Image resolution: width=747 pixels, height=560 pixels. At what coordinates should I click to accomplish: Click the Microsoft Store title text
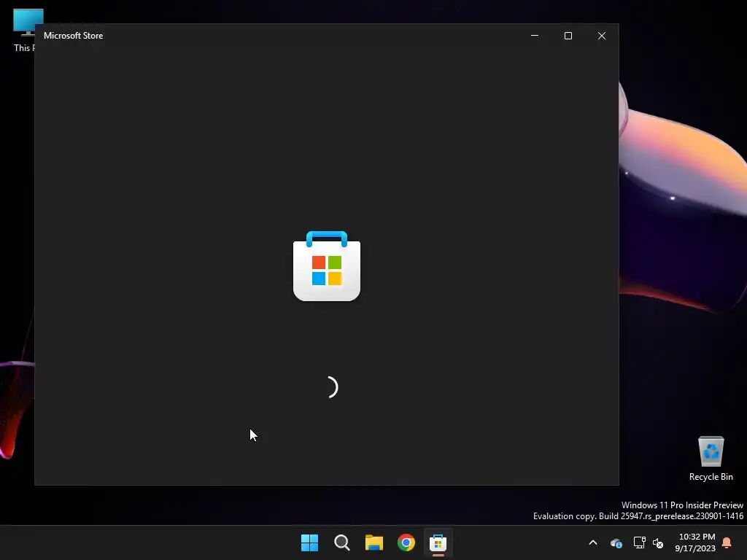tap(74, 36)
